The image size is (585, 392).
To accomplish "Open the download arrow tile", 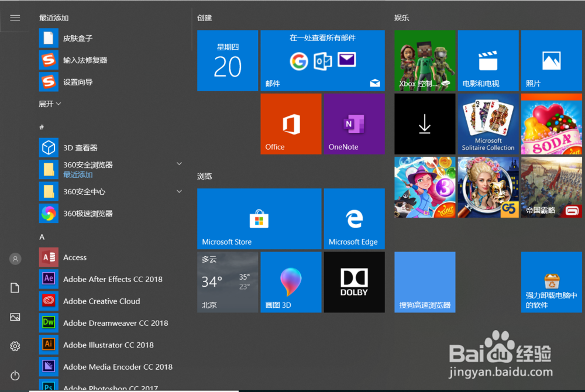I will [425, 124].
